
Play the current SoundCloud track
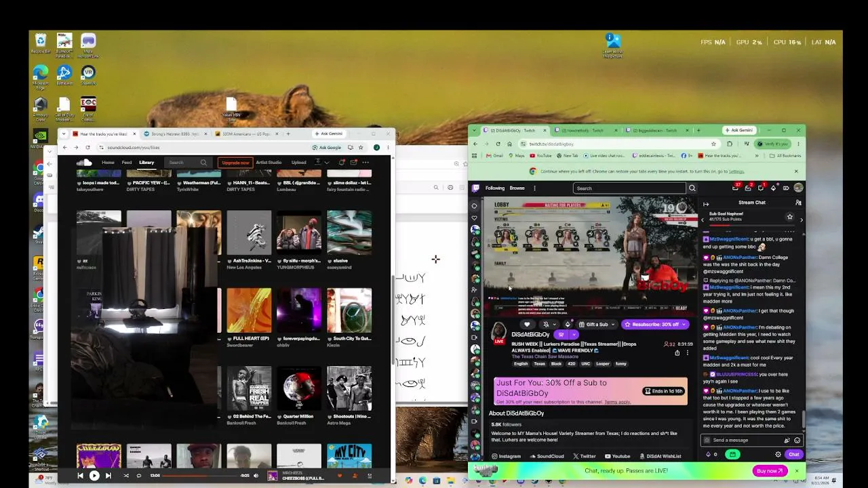click(94, 476)
